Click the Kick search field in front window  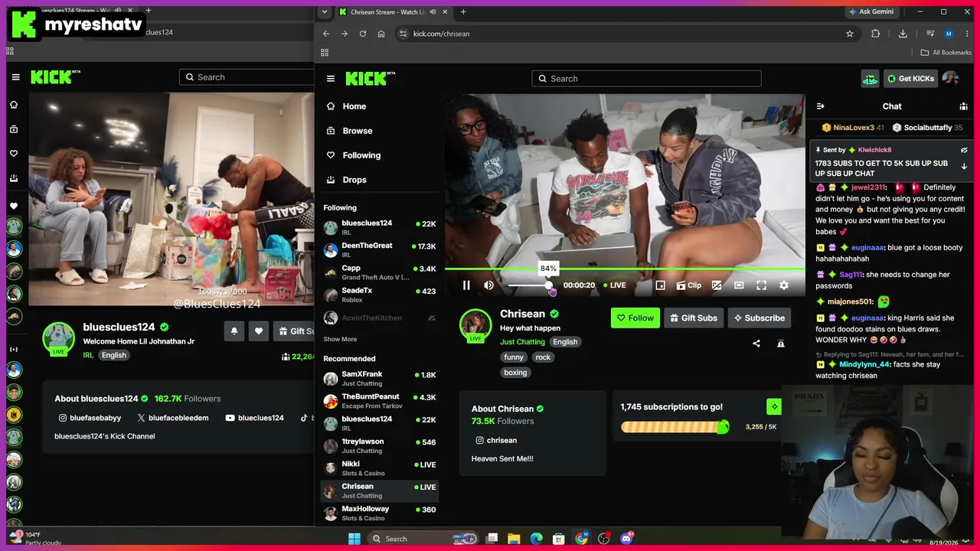tap(647, 79)
